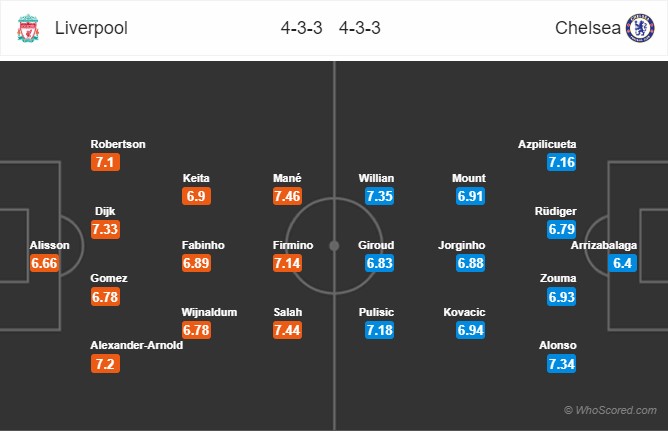Open the Chelsea team name link
This screenshot has width=668, height=431.
pyautogui.click(x=587, y=28)
